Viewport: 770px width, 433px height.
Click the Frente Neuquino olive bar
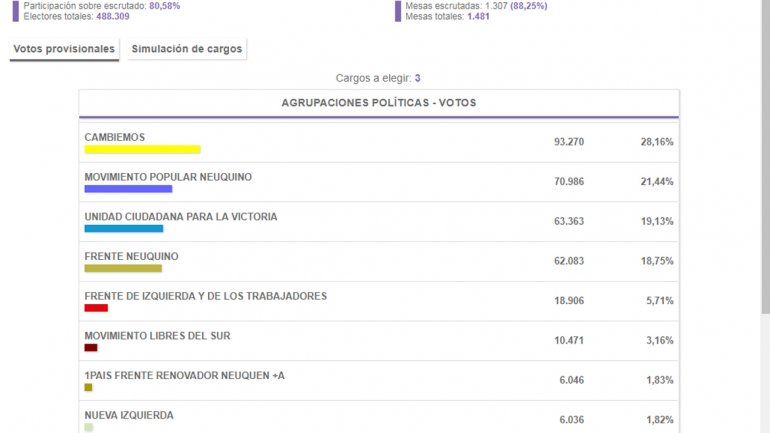123,268
